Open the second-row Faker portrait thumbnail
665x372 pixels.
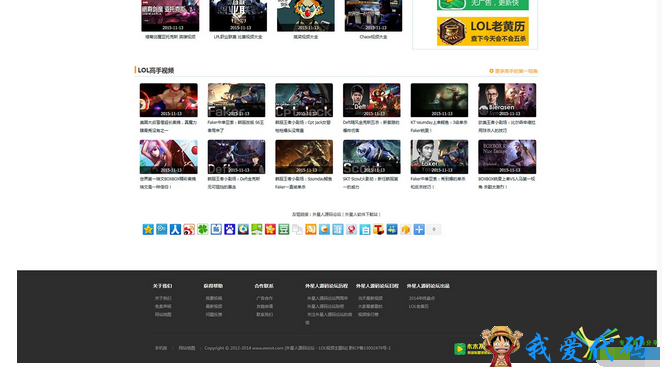point(439,157)
